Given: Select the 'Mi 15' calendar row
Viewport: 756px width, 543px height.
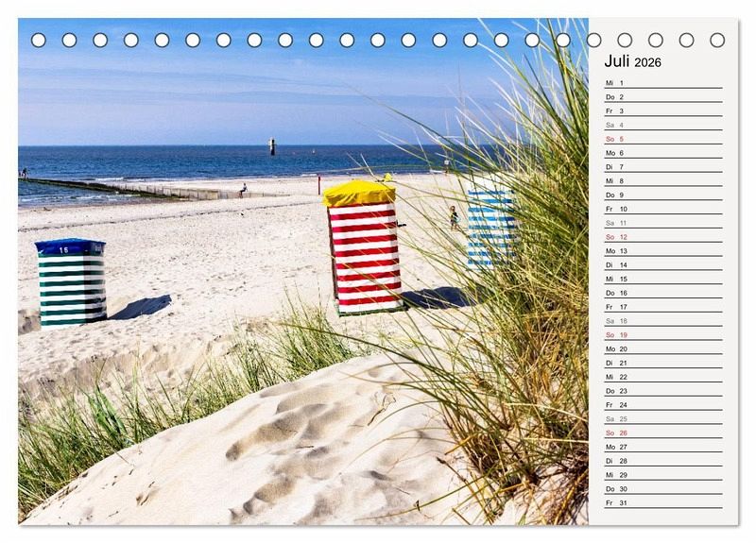Looking at the screenshot, I should coord(663,279).
